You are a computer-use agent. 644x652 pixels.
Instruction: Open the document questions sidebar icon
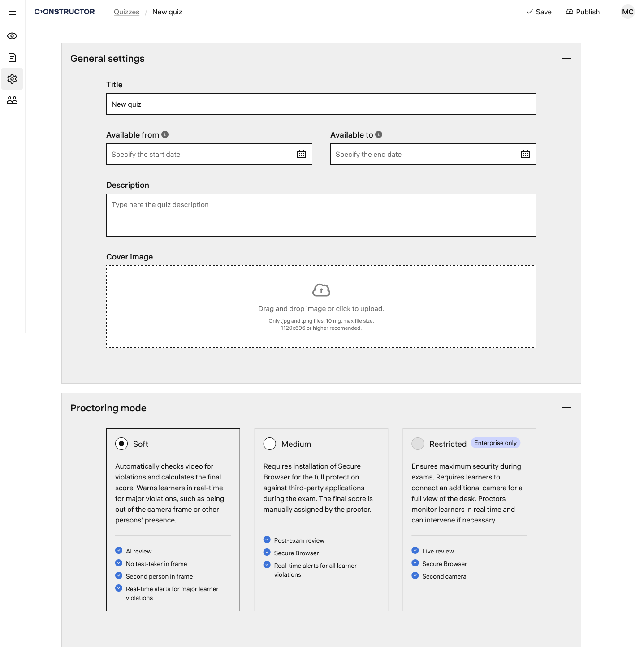(12, 57)
